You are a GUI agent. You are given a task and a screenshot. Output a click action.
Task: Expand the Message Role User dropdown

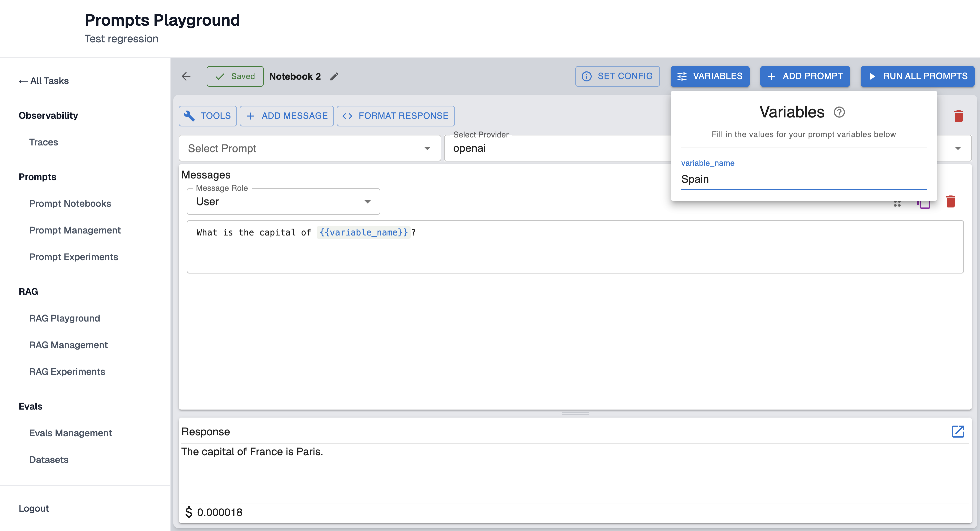point(283,202)
